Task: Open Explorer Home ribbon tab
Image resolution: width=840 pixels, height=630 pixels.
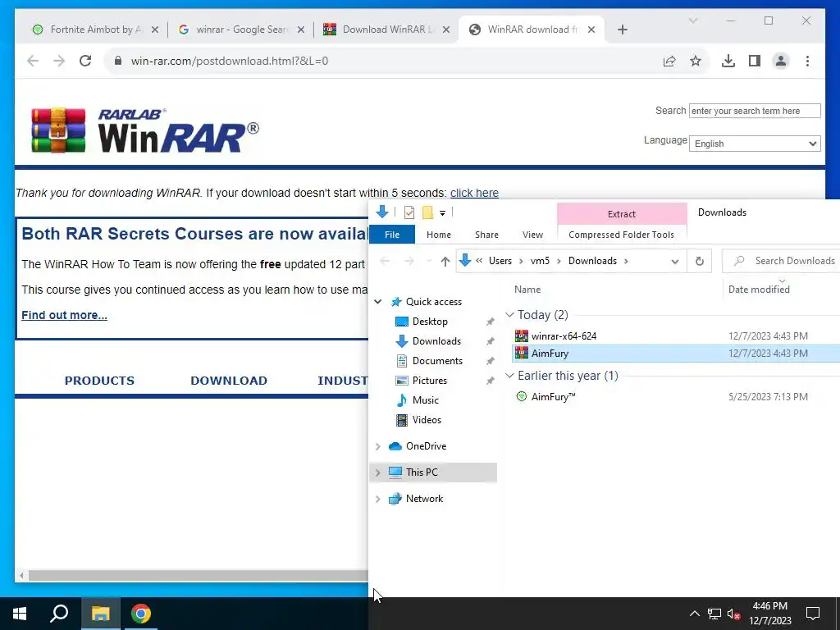Action: (439, 235)
